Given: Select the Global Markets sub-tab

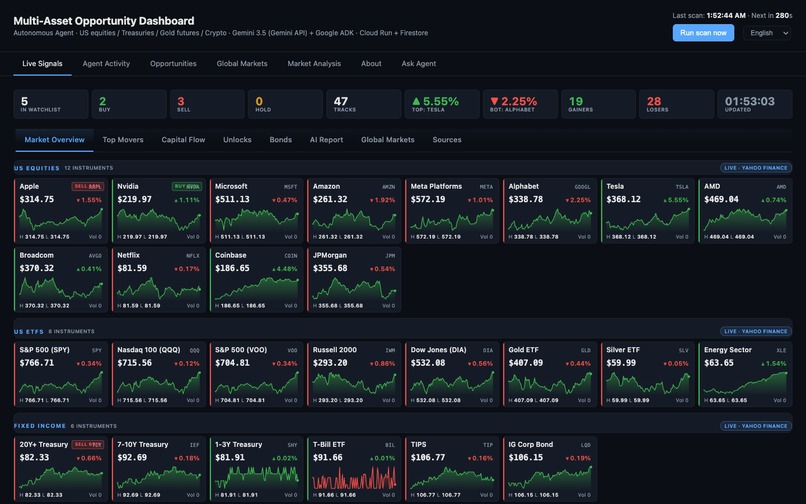Looking at the screenshot, I should click(x=388, y=140).
